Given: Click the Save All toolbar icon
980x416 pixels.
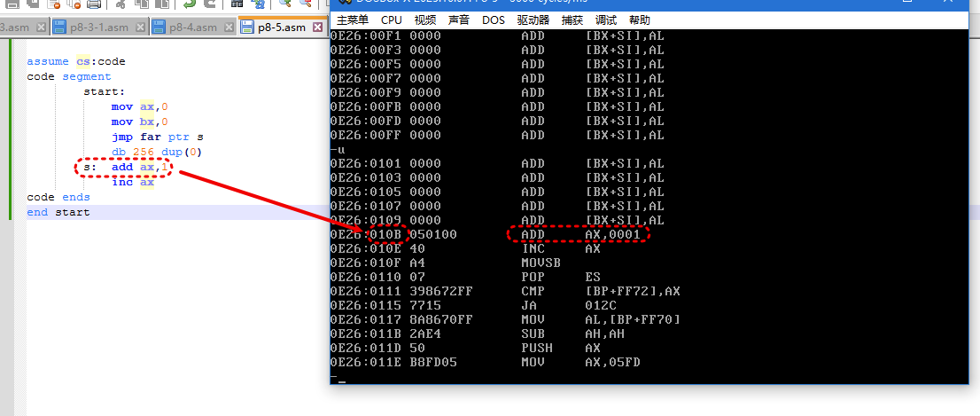Looking at the screenshot, I should pos(33,4).
